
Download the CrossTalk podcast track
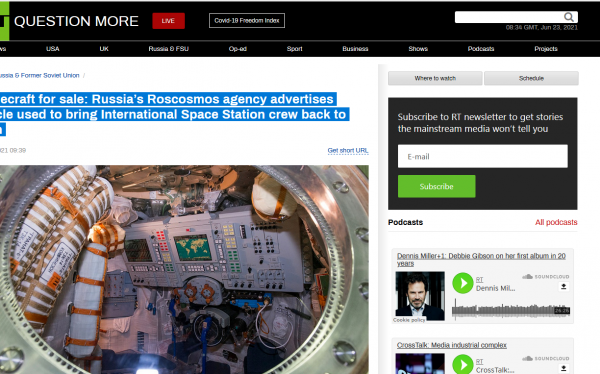point(563,368)
